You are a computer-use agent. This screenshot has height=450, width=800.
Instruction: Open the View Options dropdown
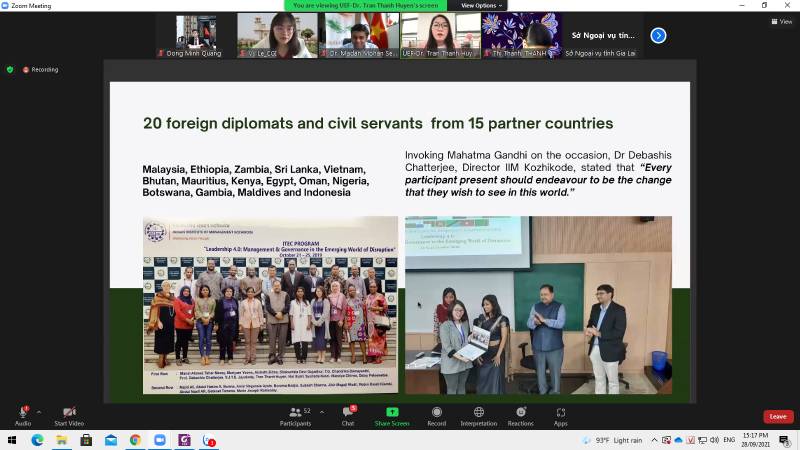tap(480, 5)
